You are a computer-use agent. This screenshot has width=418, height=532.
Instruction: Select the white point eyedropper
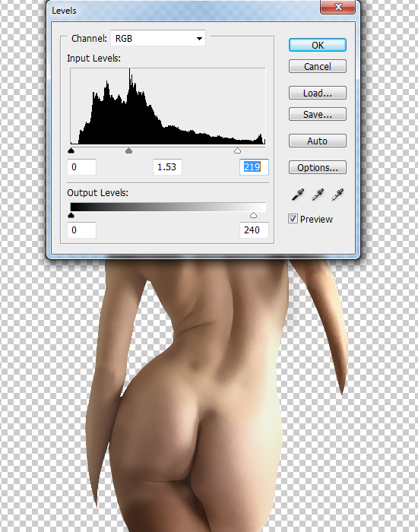coord(337,195)
